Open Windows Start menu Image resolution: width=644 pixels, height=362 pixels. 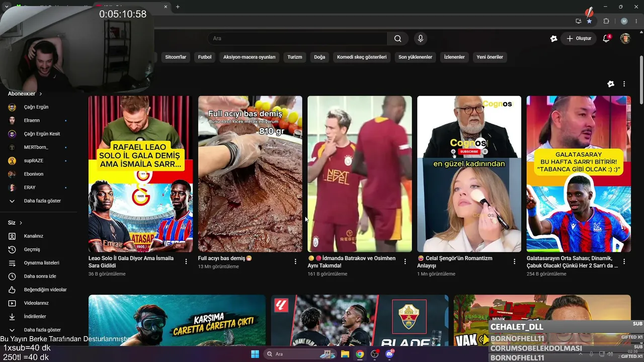tap(255, 354)
